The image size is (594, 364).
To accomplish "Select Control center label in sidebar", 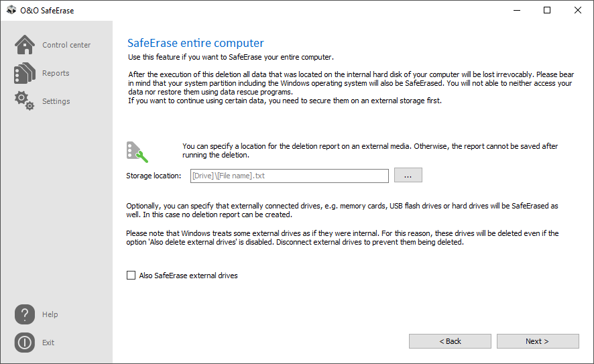I will 66,45.
